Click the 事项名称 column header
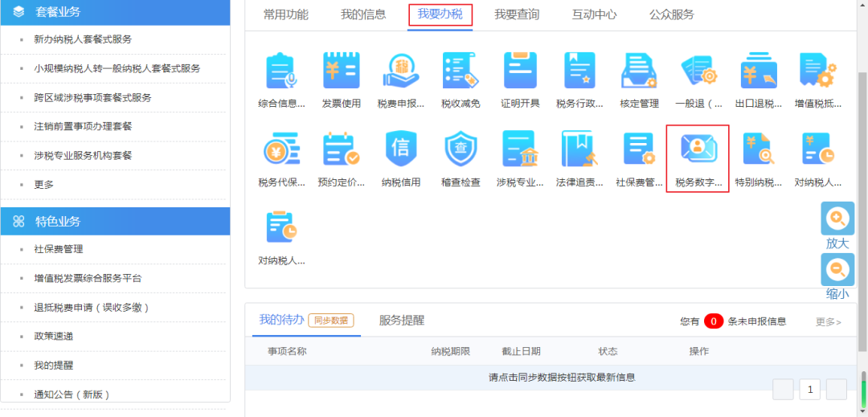Viewport: 868px width, 417px height. [x=287, y=351]
